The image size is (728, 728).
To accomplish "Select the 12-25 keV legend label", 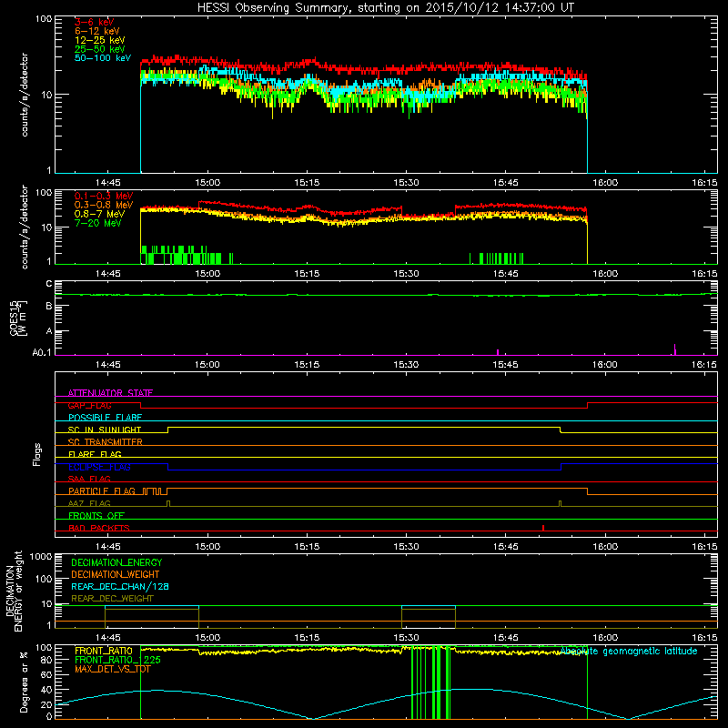I will click(x=99, y=40).
